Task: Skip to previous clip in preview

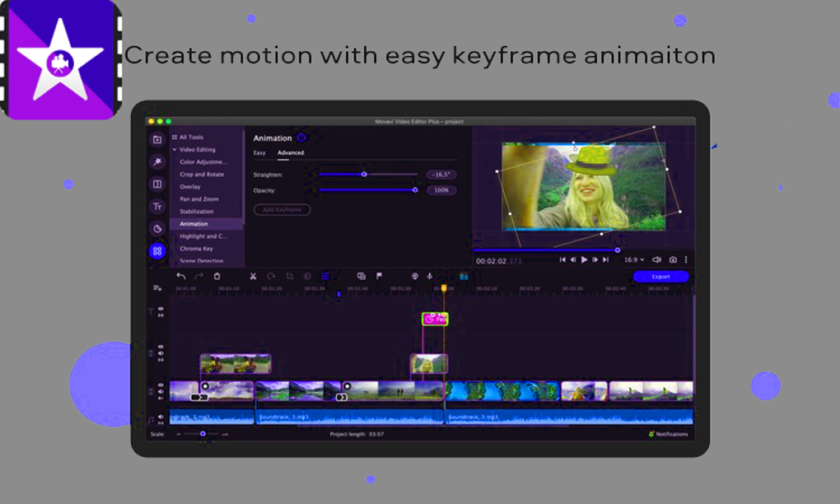Action: (562, 259)
